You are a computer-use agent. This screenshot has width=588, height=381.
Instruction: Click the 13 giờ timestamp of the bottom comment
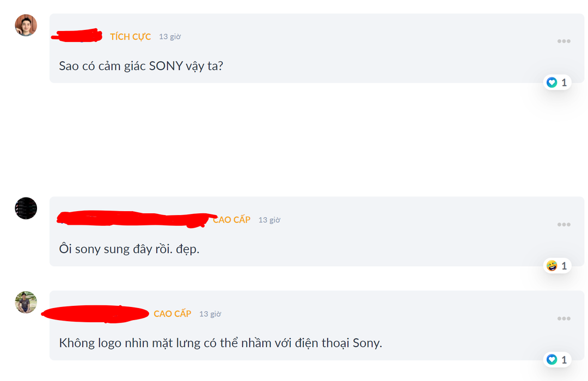pos(212,314)
